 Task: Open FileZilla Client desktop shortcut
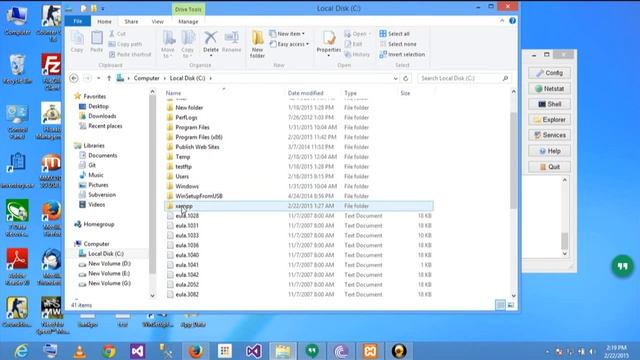(51, 72)
